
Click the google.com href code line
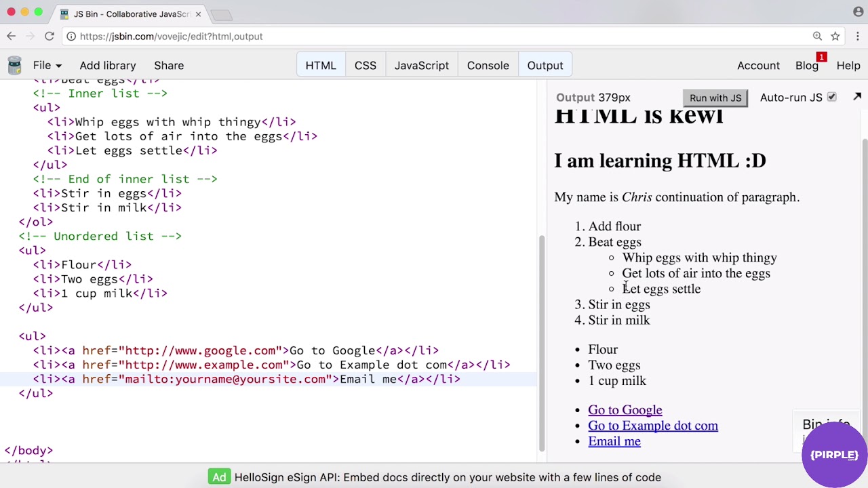(236, 350)
